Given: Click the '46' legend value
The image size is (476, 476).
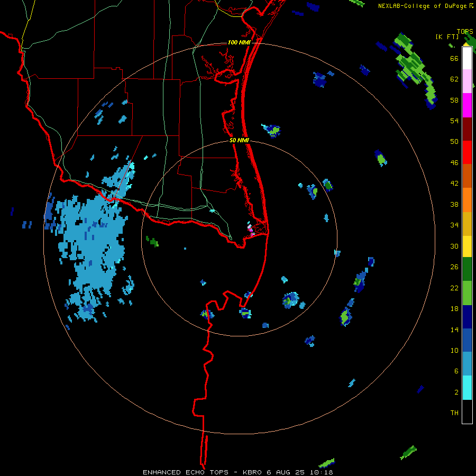Looking at the screenshot, I should [x=454, y=163].
